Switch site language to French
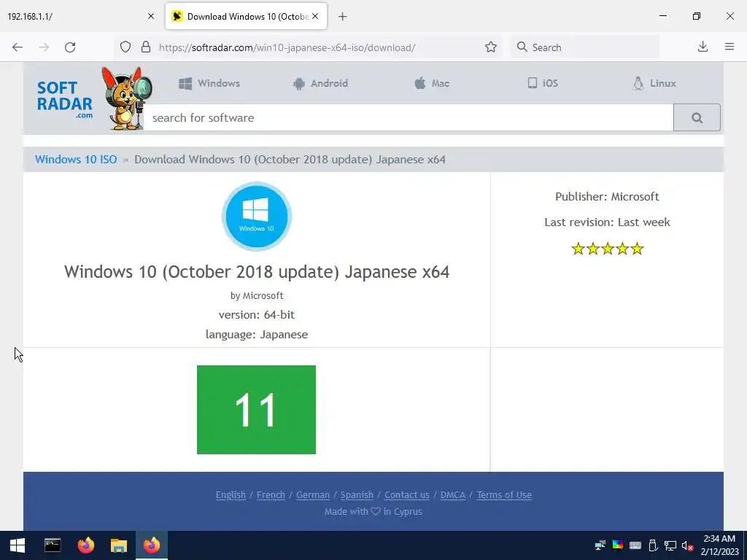Image resolution: width=747 pixels, height=560 pixels. pyautogui.click(x=271, y=495)
